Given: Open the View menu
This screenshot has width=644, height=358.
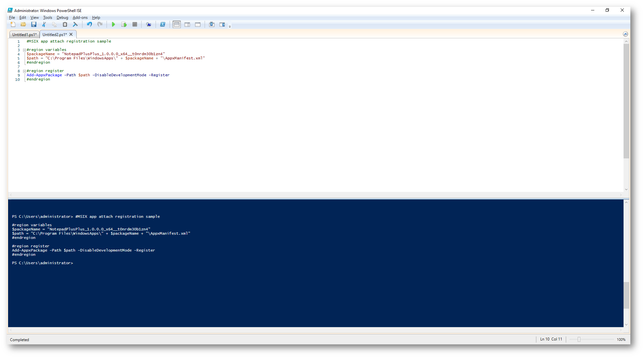Looking at the screenshot, I should (34, 18).
